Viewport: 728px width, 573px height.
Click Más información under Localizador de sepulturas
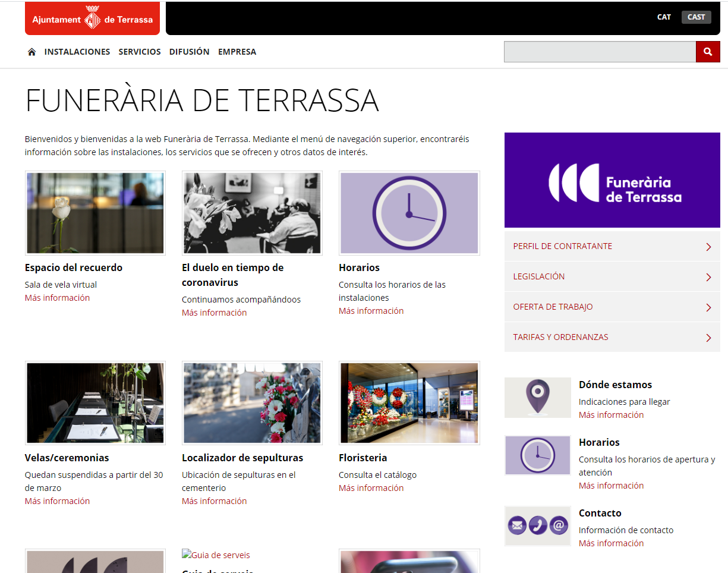[x=214, y=501]
